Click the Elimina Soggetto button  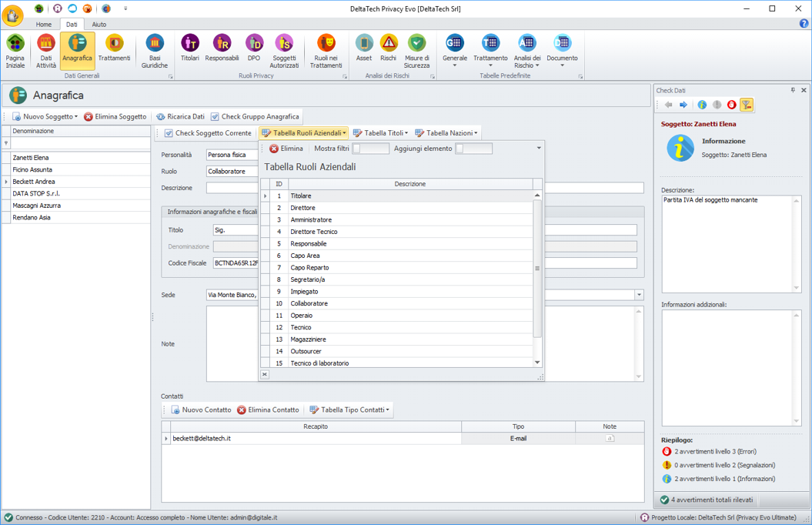coord(115,117)
